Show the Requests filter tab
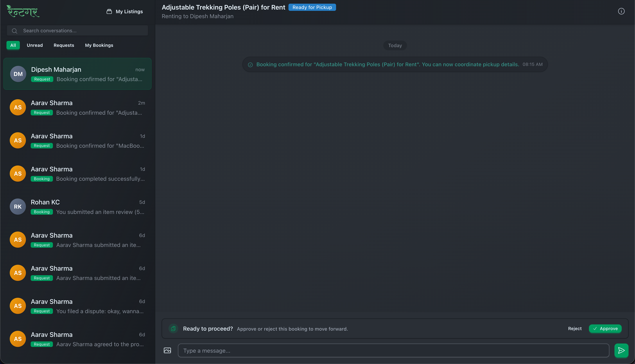 [64, 45]
